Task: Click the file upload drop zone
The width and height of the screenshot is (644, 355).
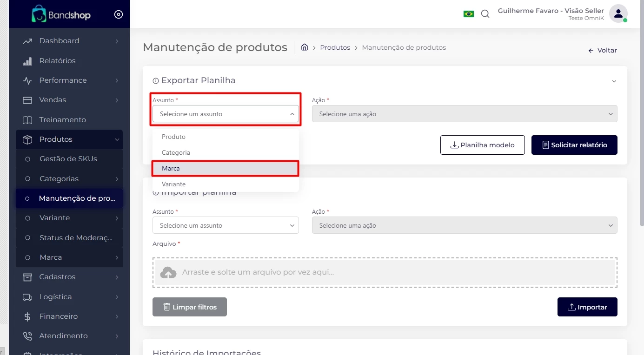Action: click(385, 272)
